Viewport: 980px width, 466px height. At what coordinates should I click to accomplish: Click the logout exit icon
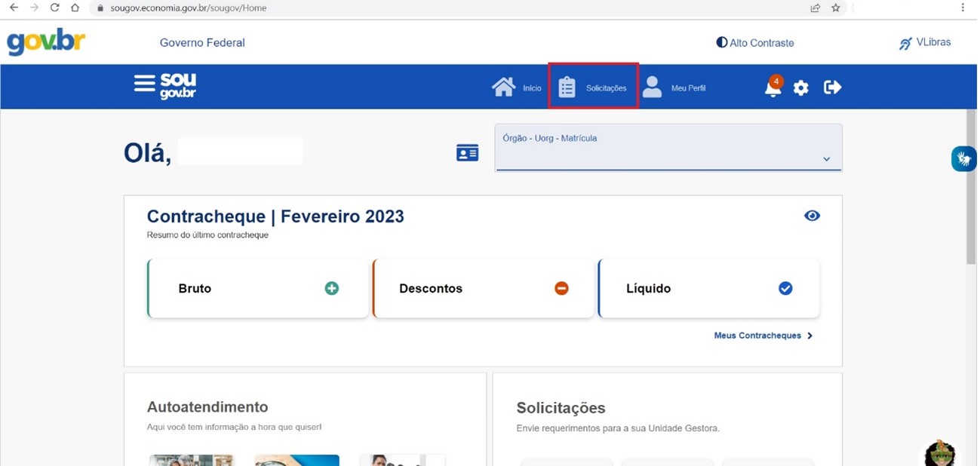pyautogui.click(x=832, y=87)
